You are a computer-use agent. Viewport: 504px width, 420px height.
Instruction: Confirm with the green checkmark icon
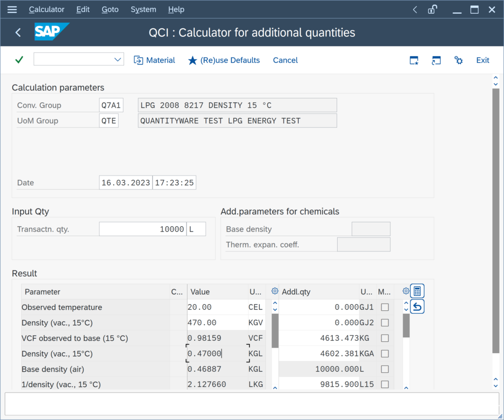pos(19,60)
